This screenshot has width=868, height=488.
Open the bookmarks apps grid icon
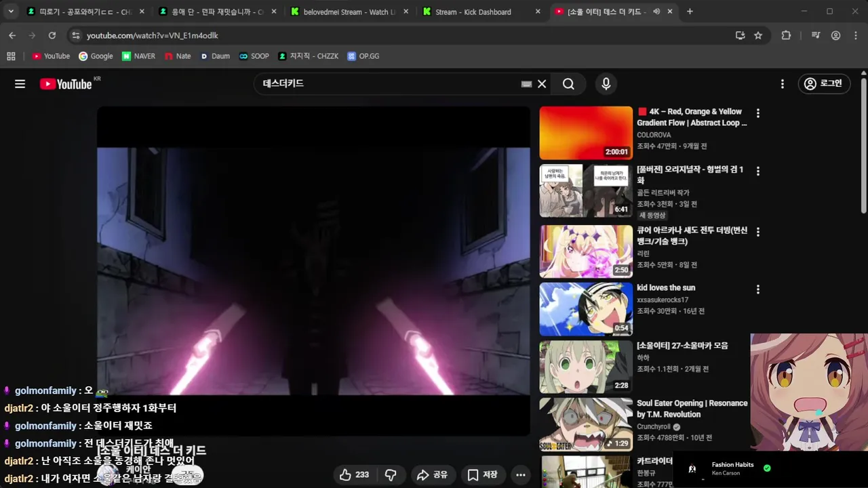(x=11, y=56)
